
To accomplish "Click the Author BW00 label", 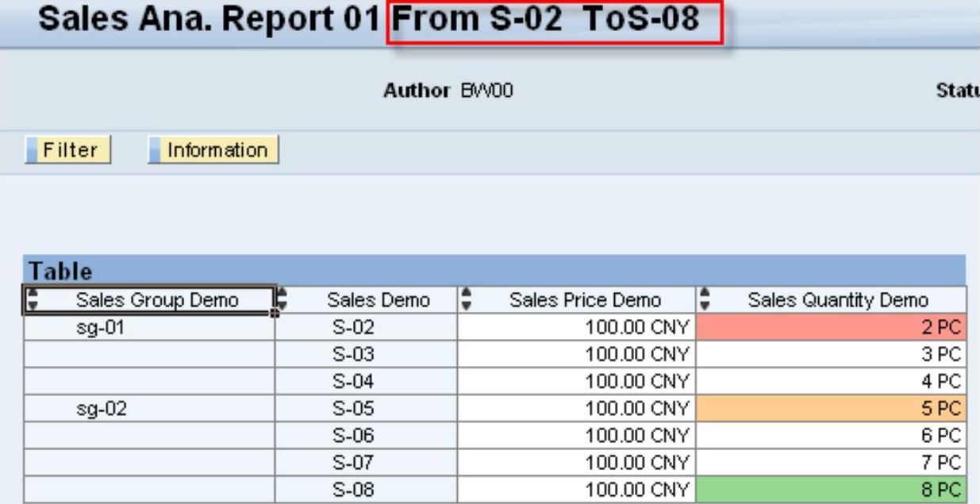I will [448, 91].
